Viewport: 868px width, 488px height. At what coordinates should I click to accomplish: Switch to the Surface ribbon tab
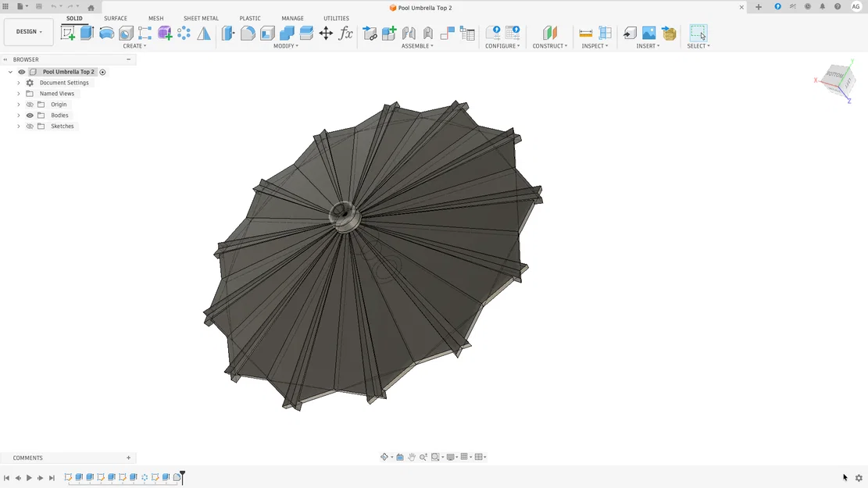[x=115, y=18]
